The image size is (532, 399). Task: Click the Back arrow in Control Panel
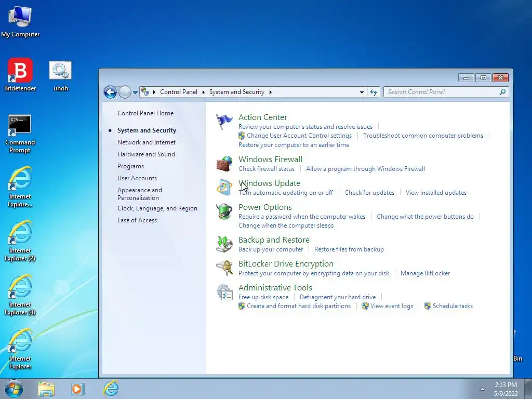point(110,92)
